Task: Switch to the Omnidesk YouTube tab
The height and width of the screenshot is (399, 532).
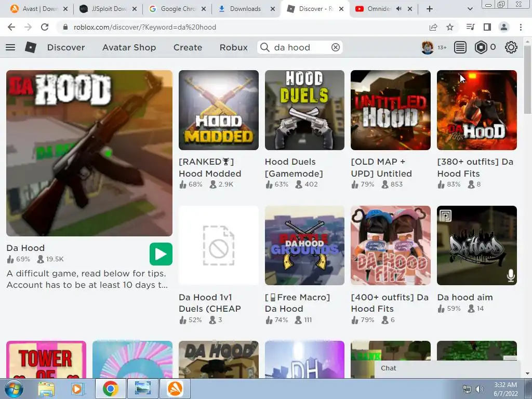Action: (x=383, y=9)
